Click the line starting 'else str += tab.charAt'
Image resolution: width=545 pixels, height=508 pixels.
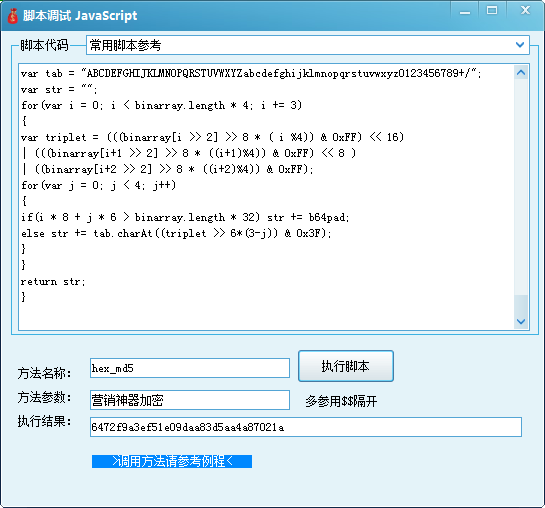[176, 233]
